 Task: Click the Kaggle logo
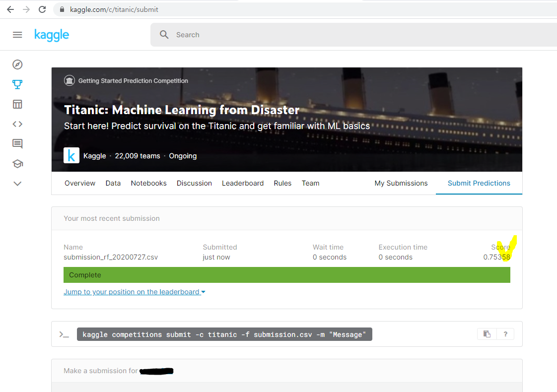(52, 35)
